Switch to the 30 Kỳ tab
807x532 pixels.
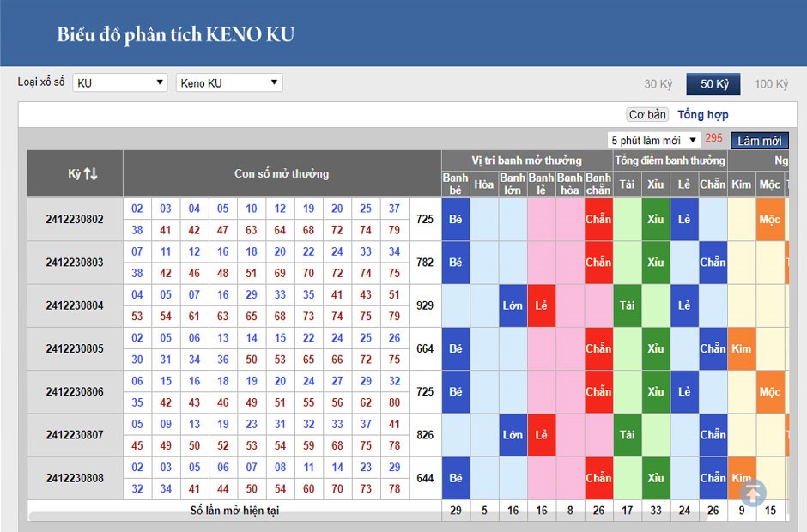click(x=658, y=84)
